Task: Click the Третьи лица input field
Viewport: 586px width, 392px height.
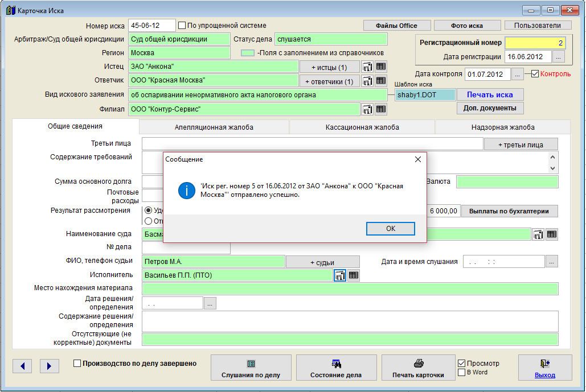Action: (x=313, y=144)
